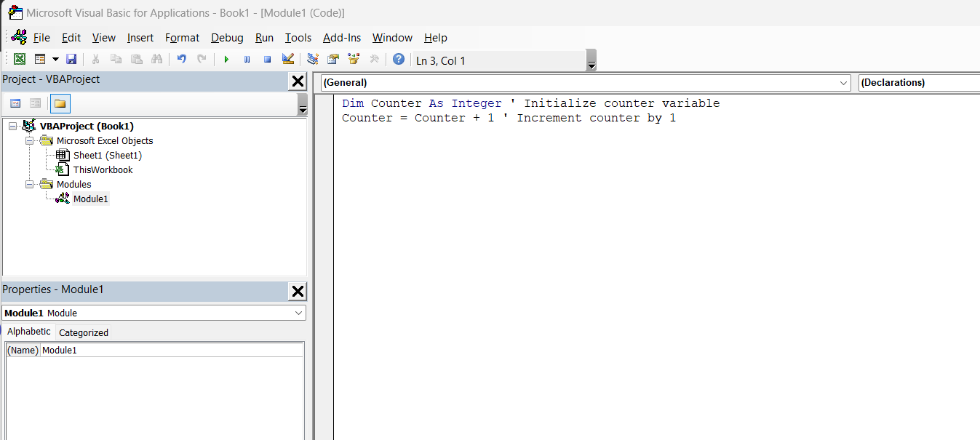Collapse the VBAProject (Book1) tree node
Viewport: 980px width, 440px height.
[12, 126]
